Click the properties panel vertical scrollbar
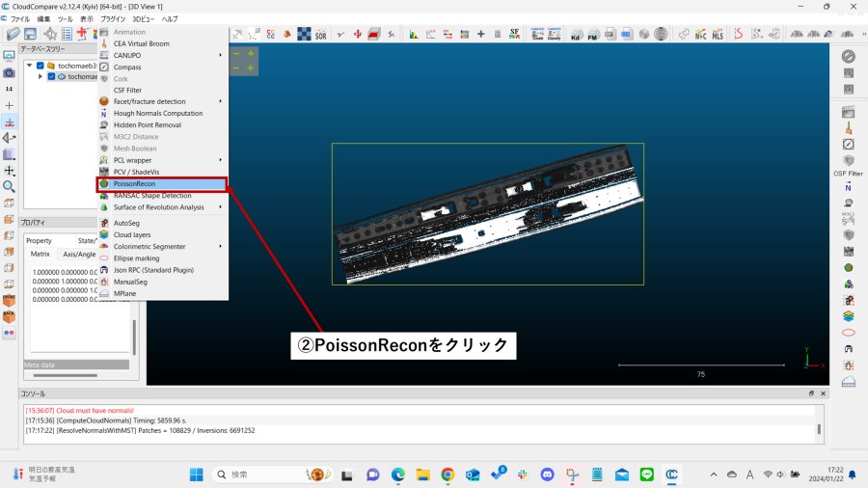Image resolution: width=868 pixels, height=488 pixels. [x=134, y=337]
